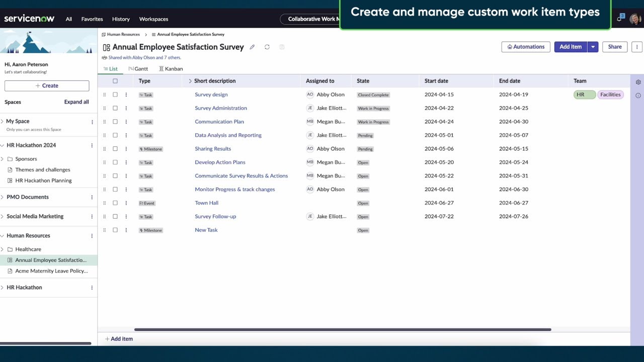Open the pencil icon to rename the survey
Viewport: 644px width, 362px height.
pyautogui.click(x=252, y=47)
